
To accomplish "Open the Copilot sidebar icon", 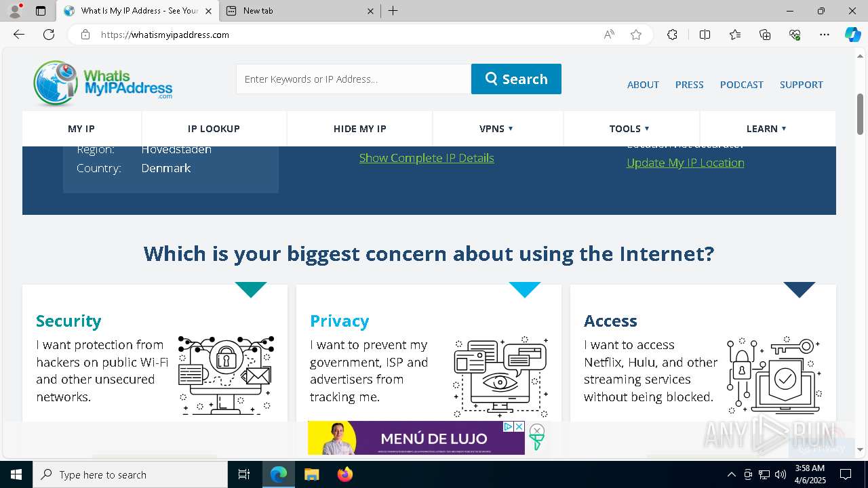I will coord(852,35).
